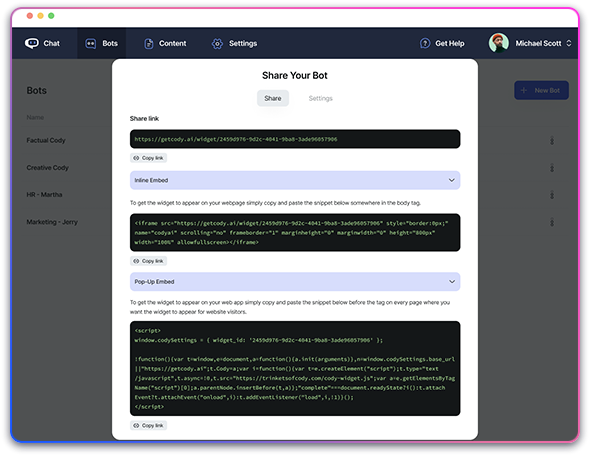
Task: Copy the share link below URL
Action: coord(149,158)
